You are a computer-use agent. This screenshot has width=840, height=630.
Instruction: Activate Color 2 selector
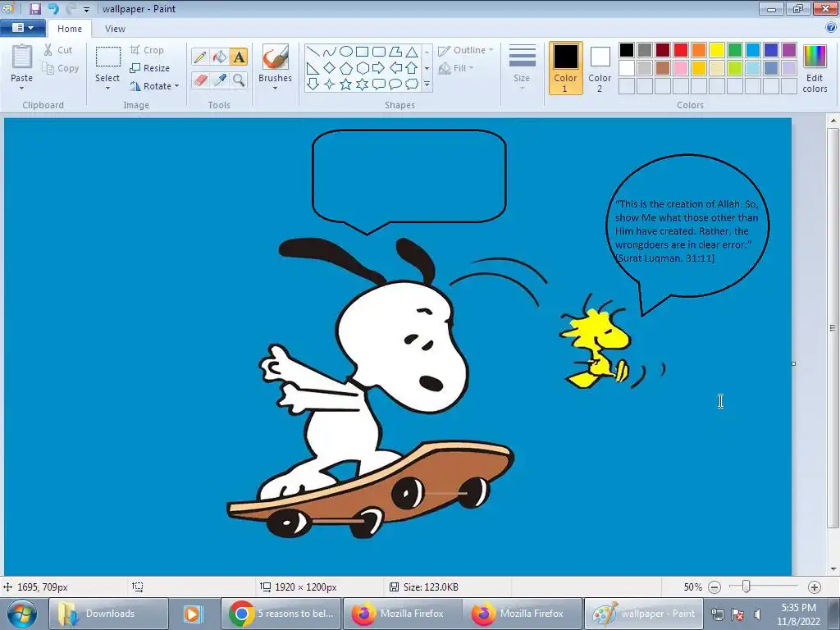pyautogui.click(x=600, y=69)
